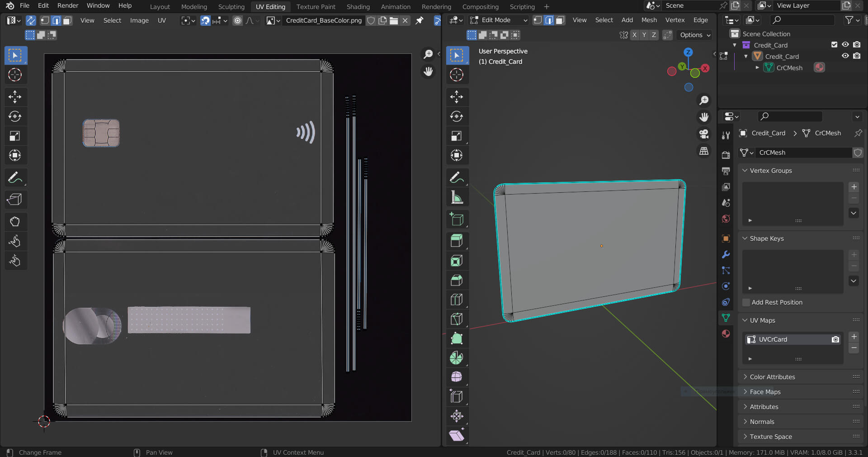Expand the Normals panel
This screenshot has width=868, height=457.
click(x=762, y=422)
